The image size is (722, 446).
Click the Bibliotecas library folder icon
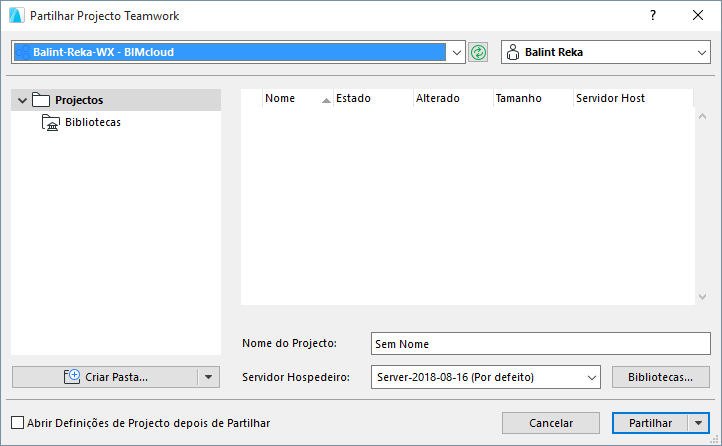(51, 122)
